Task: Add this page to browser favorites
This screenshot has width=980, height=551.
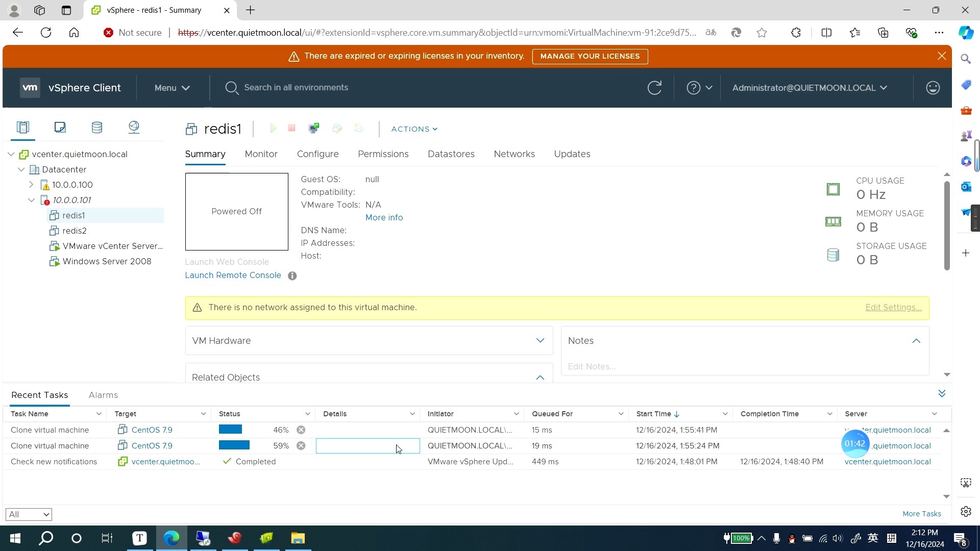Action: coord(762,33)
